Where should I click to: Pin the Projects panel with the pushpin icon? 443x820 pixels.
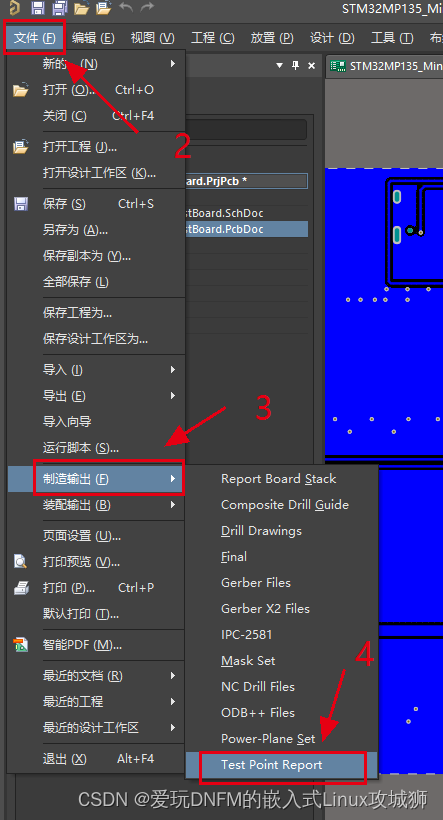(296, 65)
